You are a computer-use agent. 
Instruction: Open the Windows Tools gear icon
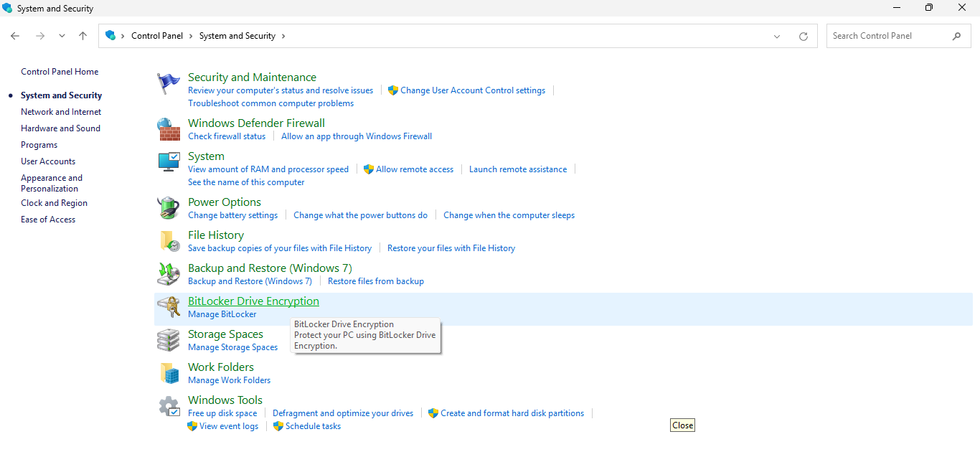[x=169, y=407]
